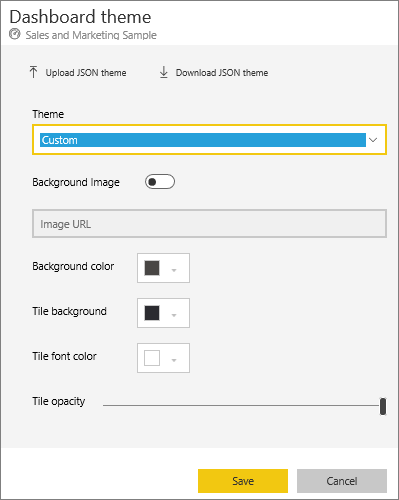The height and width of the screenshot is (500, 399).
Task: Click the Tile opacity slider handle
Action: pos(383,406)
